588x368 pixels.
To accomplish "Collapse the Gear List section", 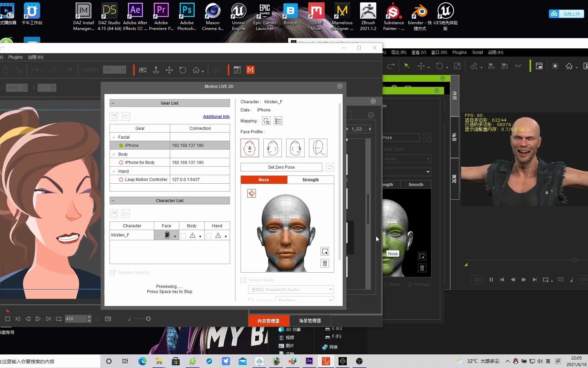I will [x=113, y=103].
